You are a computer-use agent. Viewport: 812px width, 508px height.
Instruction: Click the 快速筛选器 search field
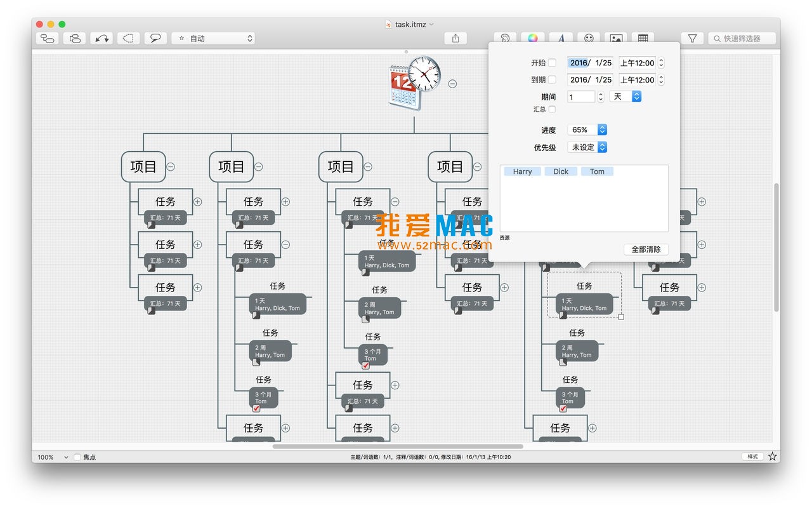(742, 39)
